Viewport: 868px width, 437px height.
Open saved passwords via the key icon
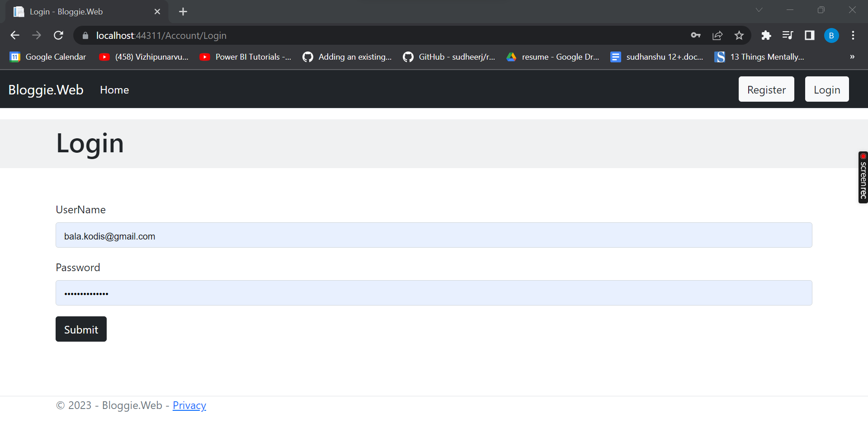[696, 35]
